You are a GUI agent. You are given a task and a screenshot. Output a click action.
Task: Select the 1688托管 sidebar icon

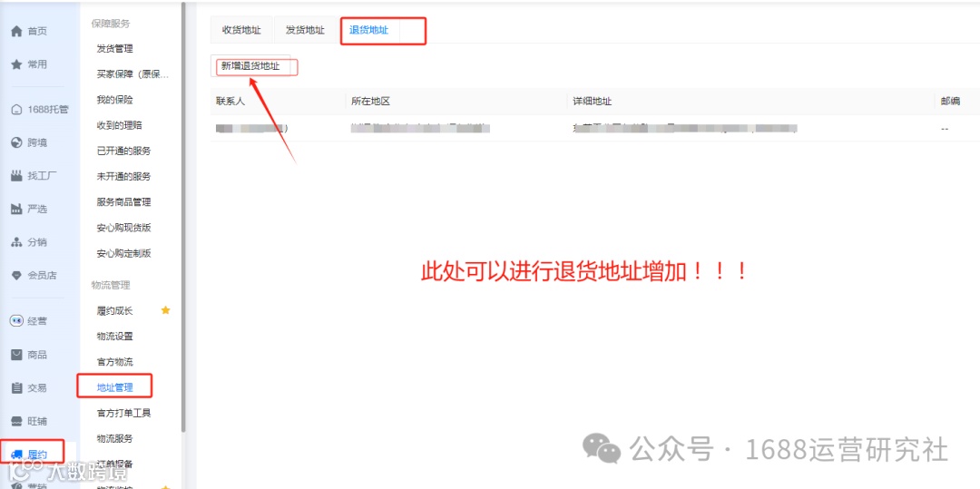pos(17,110)
